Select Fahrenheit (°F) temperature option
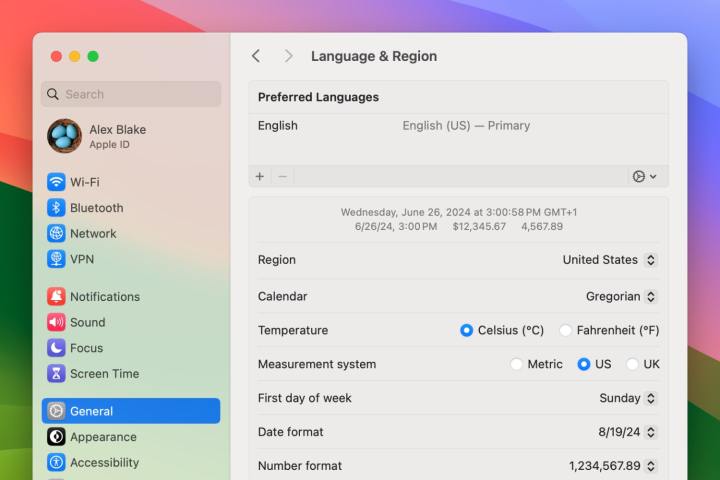The width and height of the screenshot is (720, 480). pos(566,330)
